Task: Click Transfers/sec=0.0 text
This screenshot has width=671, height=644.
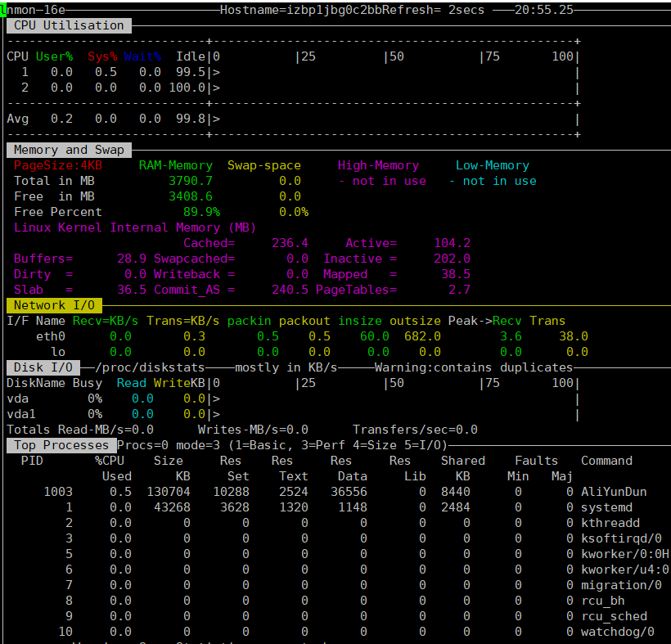Action: pos(415,430)
